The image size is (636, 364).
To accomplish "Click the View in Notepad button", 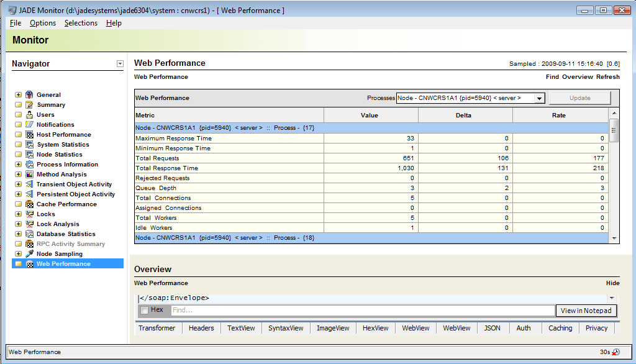I will pyautogui.click(x=586, y=311).
